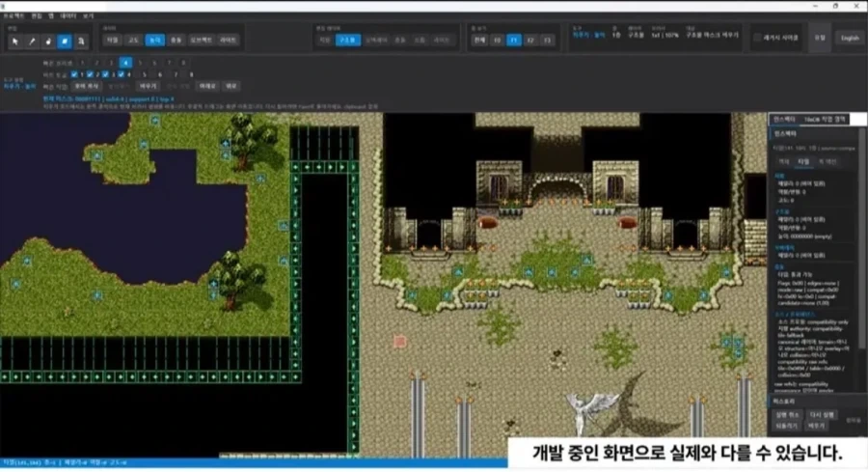The image size is (868, 472).
Task: Select the arrow pointer tool
Action: 14,42
